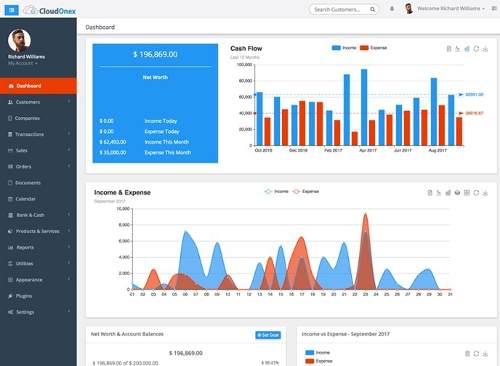Image resolution: width=500 pixels, height=366 pixels.
Task: Click the Dashboard page title
Action: pyautogui.click(x=100, y=27)
